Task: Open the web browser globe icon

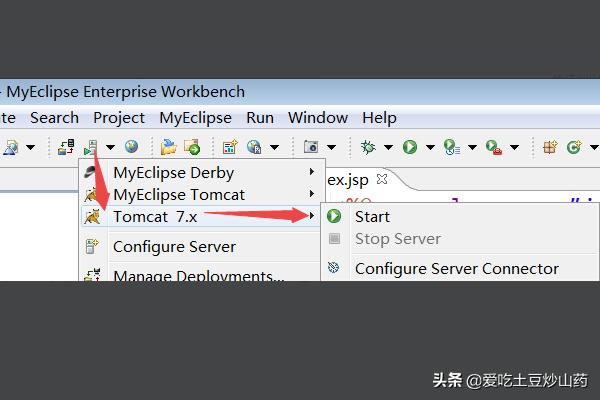Action: [131, 147]
